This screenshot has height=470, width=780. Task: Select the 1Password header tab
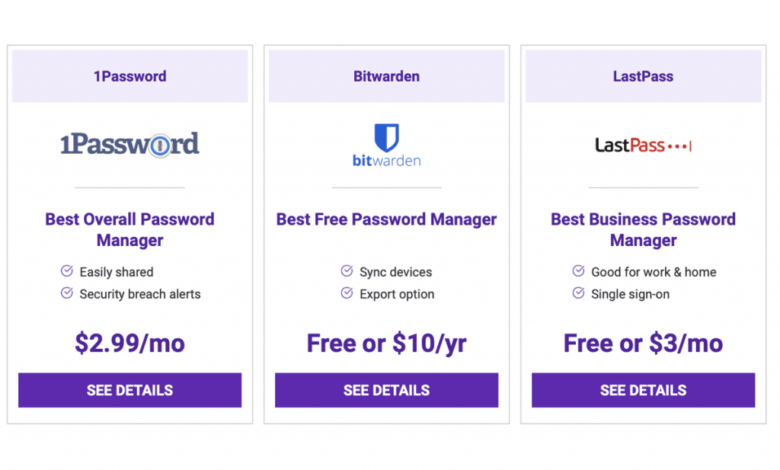(x=130, y=76)
